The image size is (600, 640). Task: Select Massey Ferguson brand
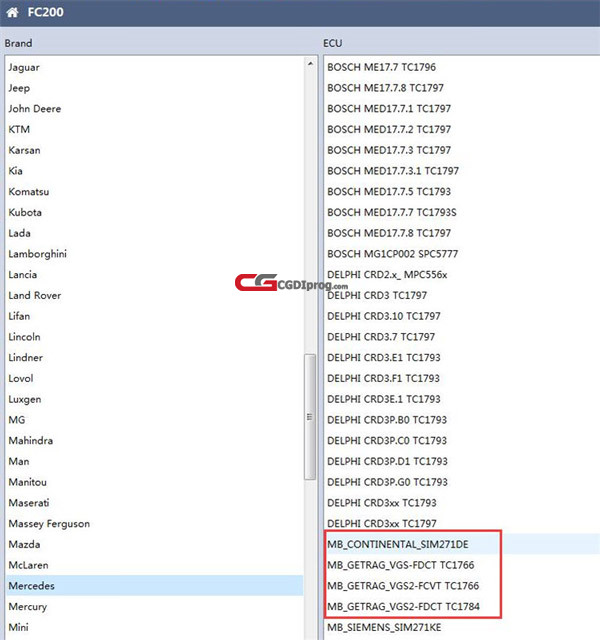click(49, 524)
